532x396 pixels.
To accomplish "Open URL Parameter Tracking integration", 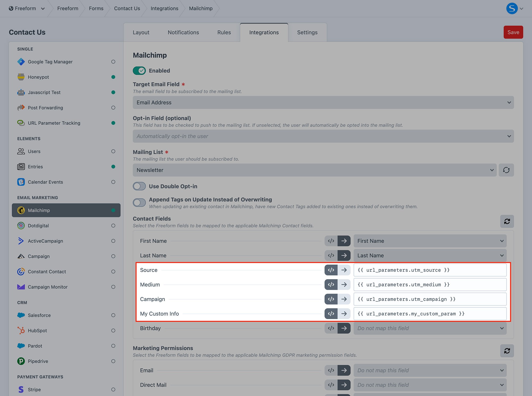I will pyautogui.click(x=66, y=123).
